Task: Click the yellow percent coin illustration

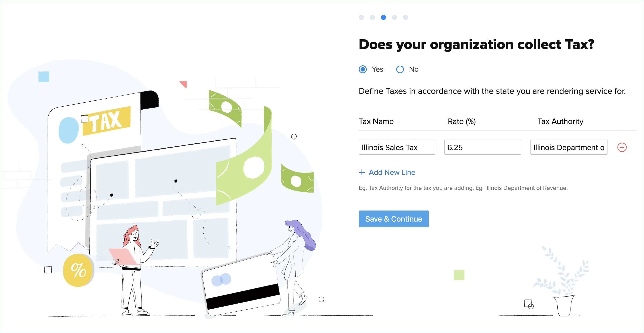Action: click(x=78, y=270)
